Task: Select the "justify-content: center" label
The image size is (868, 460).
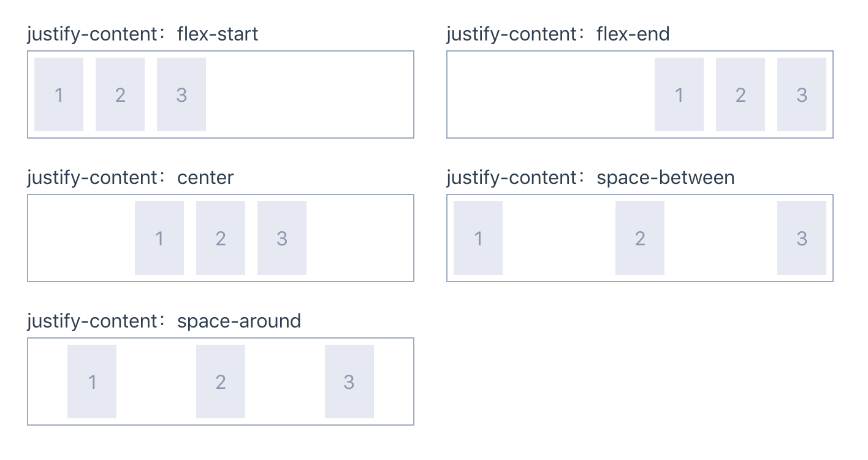Action: (x=131, y=178)
